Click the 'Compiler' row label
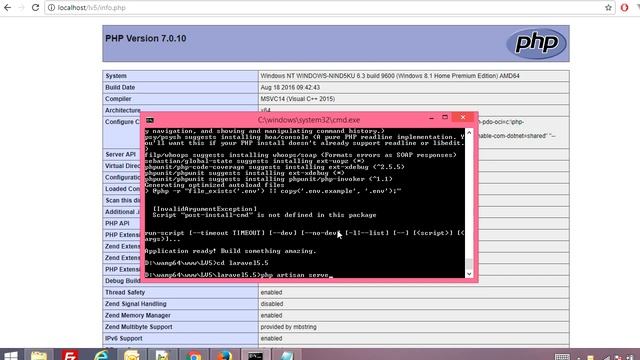640x360 pixels. [x=118, y=99]
